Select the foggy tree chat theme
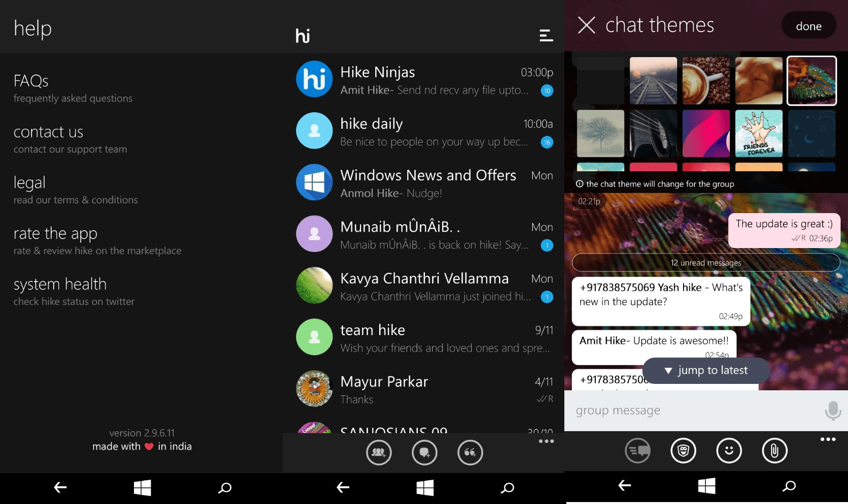This screenshot has width=848, height=504. pos(601,133)
